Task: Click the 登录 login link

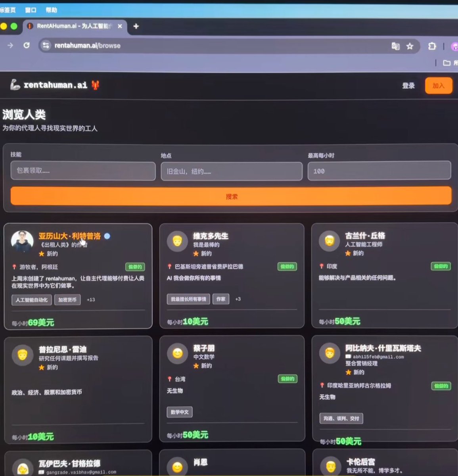Action: [408, 86]
